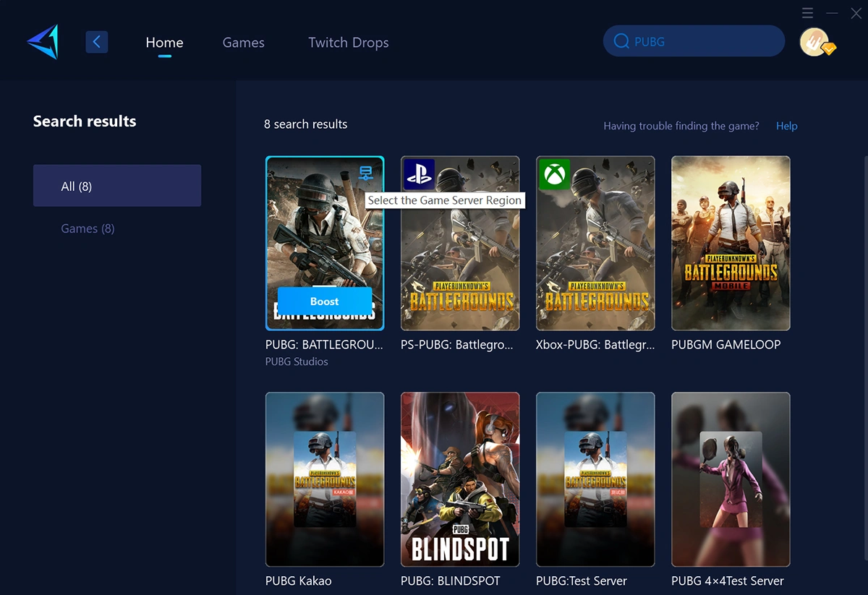The image size is (868, 595).
Task: Open the user profile avatar
Action: point(816,42)
